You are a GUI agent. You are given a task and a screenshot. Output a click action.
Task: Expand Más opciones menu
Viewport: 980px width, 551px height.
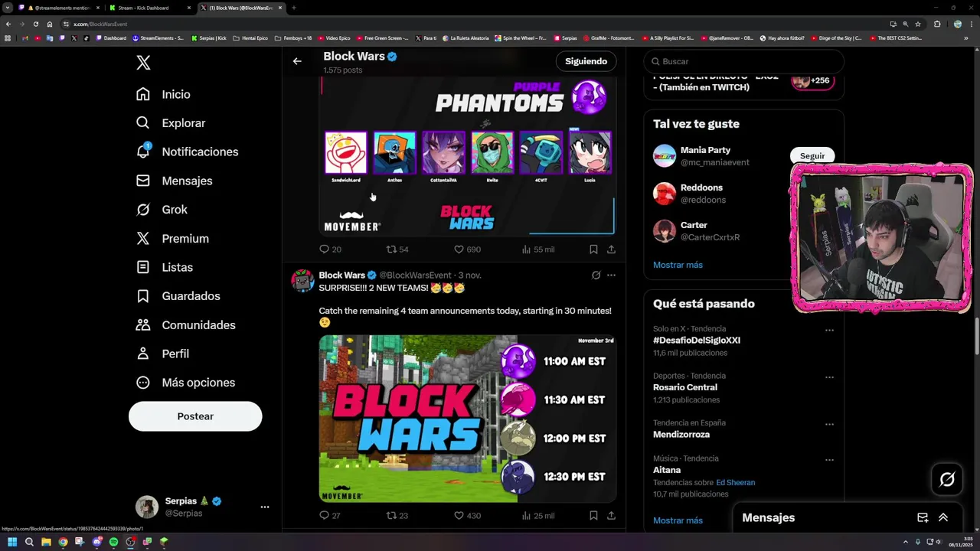coord(185,383)
